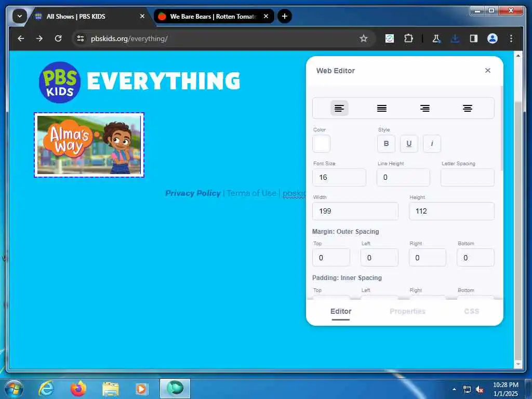Open the Terms of Use link
The width and height of the screenshot is (532, 399).
(251, 193)
